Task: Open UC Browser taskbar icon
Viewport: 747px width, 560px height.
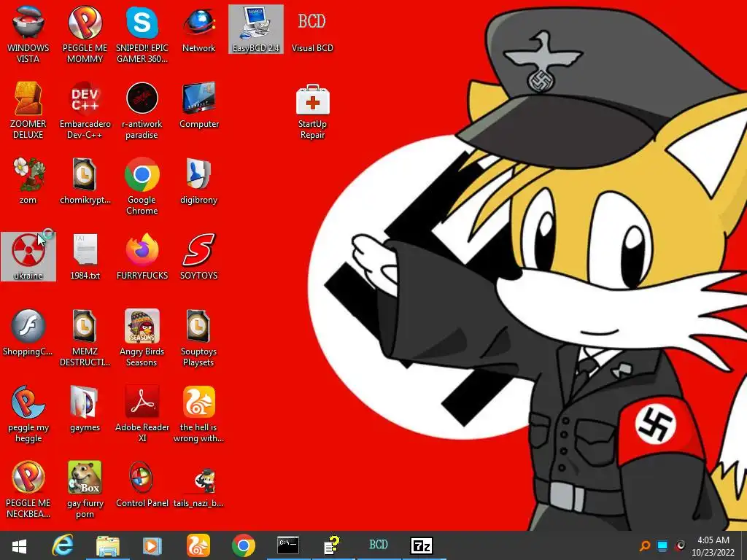Action: click(198, 545)
